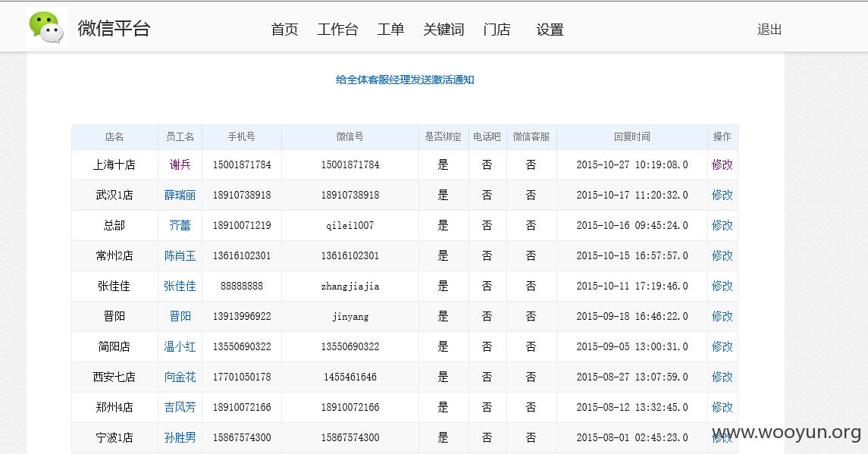Open employee 吉凤芳 link
The height and width of the screenshot is (454, 868).
tap(180, 407)
